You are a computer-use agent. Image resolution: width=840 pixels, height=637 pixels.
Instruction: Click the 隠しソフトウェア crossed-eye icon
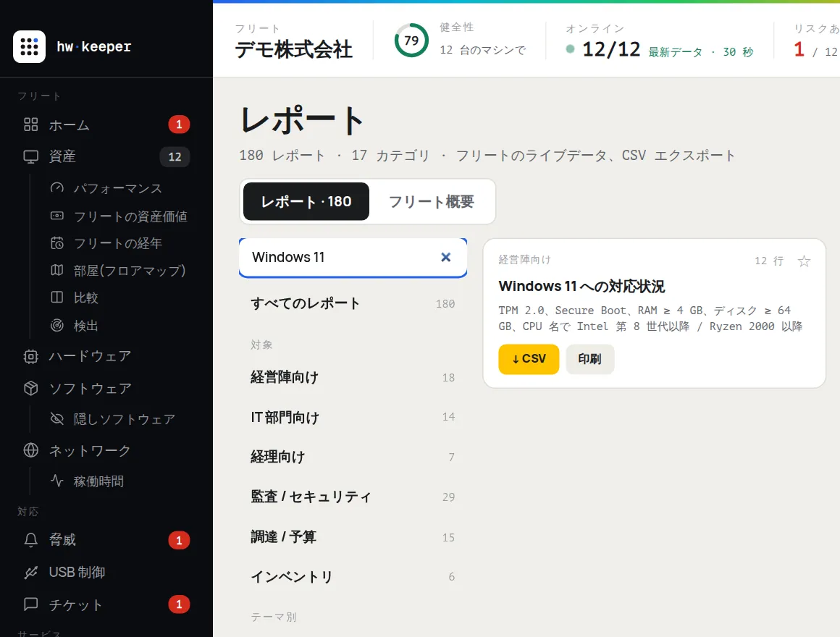56,418
